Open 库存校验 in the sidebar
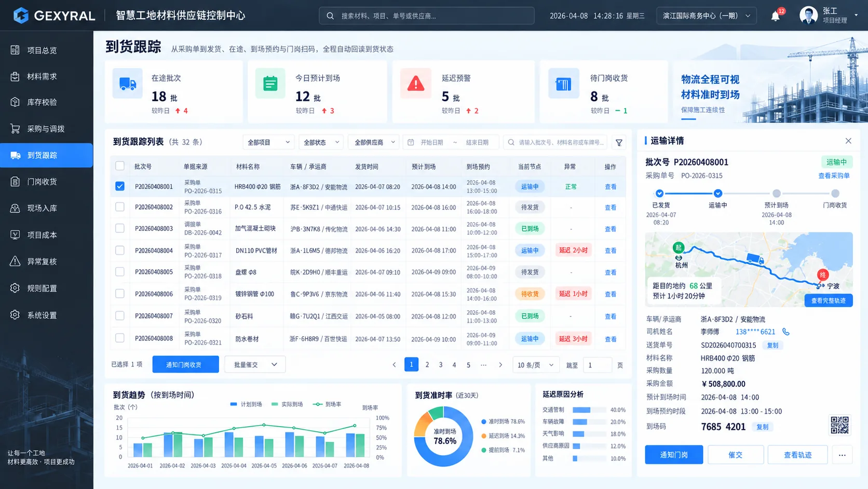This screenshot has width=868, height=489. pos(47,102)
